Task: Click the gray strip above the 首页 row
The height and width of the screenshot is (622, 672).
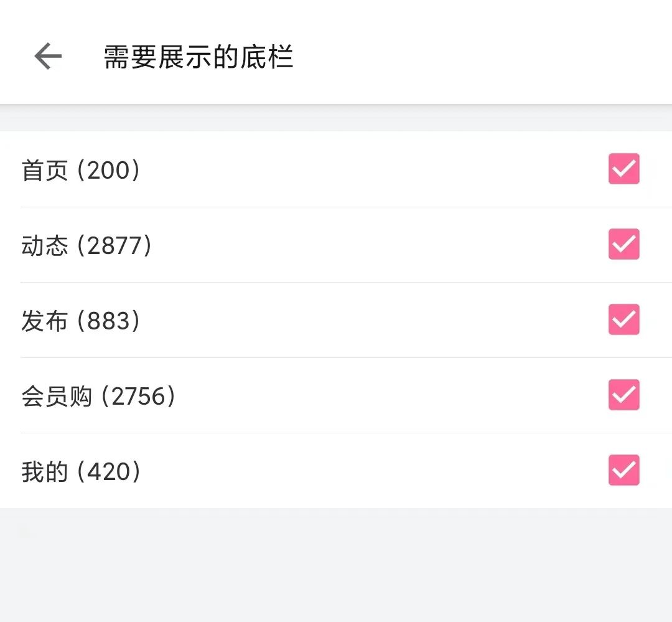Action: [336, 118]
